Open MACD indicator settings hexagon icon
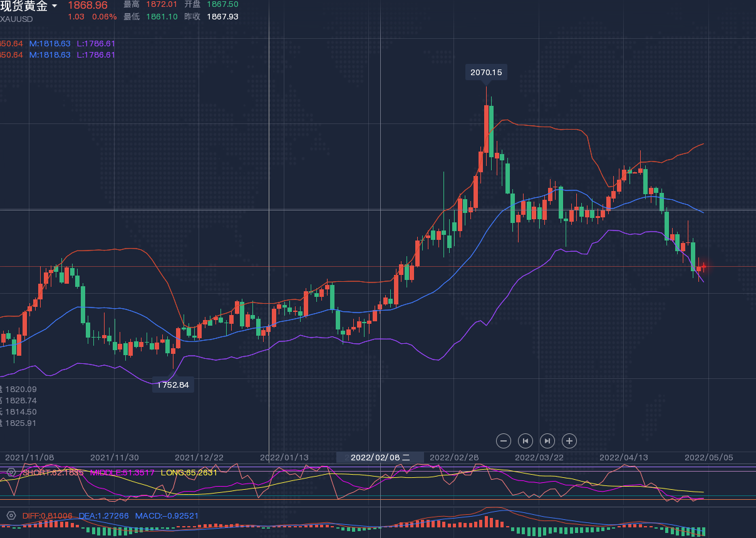Screen dimensions: 756x538 (11, 515)
